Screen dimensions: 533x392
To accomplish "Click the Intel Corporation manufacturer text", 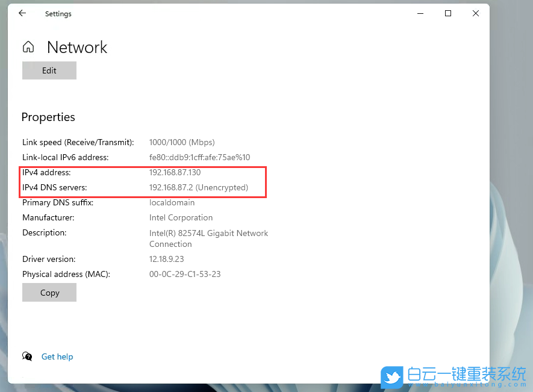I will click(x=181, y=217).
